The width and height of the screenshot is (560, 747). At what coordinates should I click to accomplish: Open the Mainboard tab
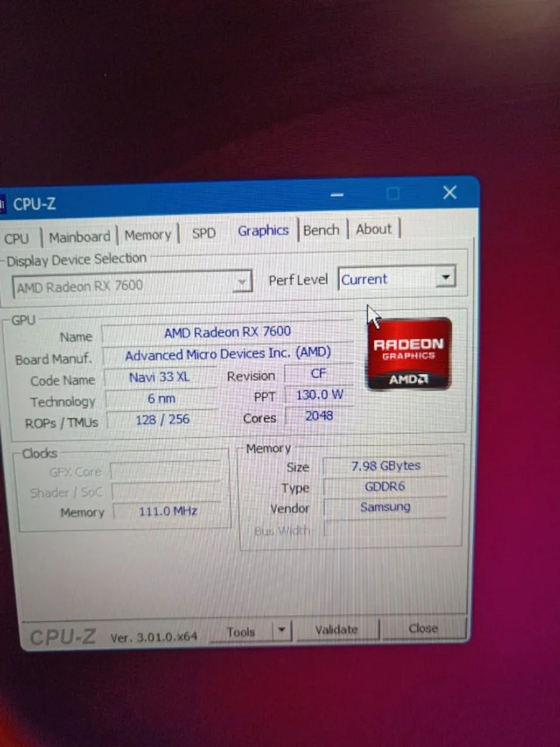pos(79,237)
